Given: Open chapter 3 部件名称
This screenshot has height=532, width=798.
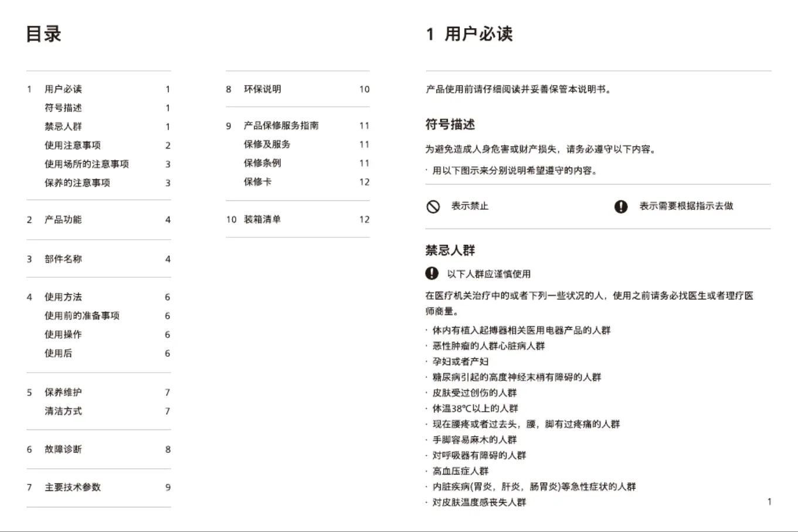Looking at the screenshot, I should click(x=63, y=259).
